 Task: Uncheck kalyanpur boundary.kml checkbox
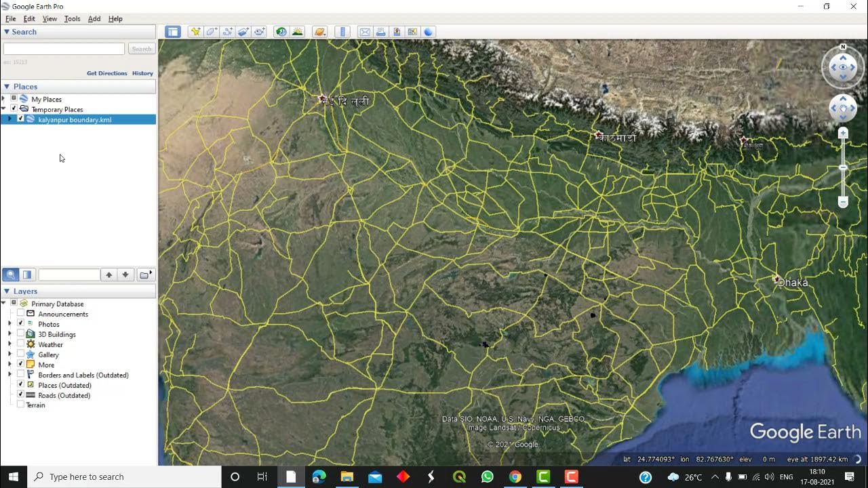pos(20,119)
